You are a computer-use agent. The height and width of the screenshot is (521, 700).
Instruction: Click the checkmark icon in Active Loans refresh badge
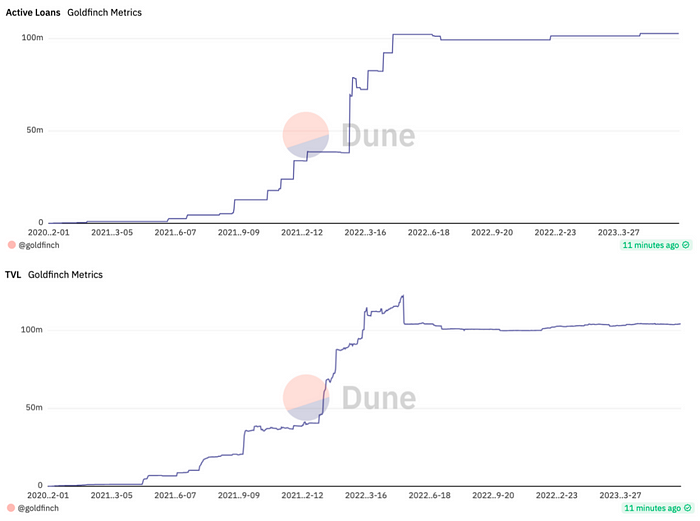click(x=685, y=245)
